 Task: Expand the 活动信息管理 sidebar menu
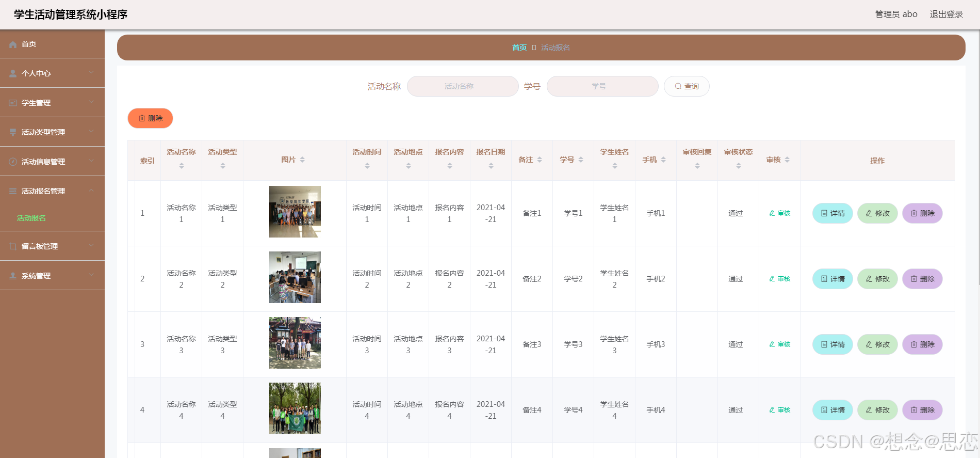52,162
